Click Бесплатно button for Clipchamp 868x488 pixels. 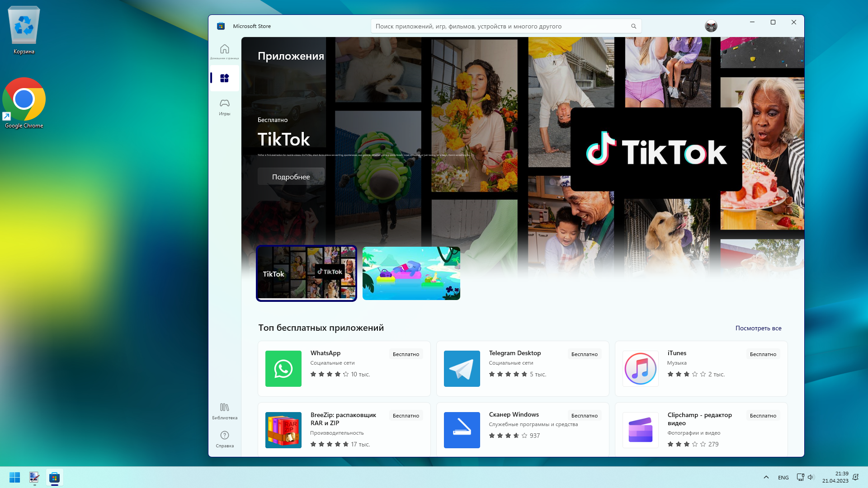coord(763,416)
